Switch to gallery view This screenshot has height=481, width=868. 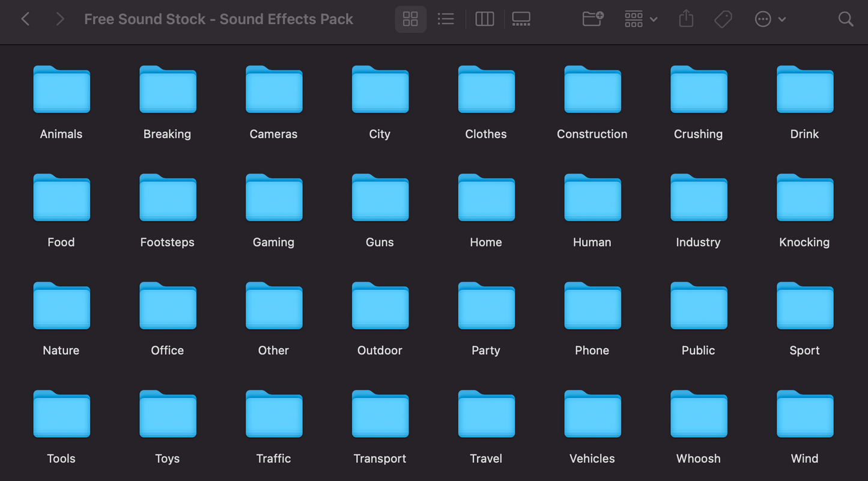pos(521,19)
